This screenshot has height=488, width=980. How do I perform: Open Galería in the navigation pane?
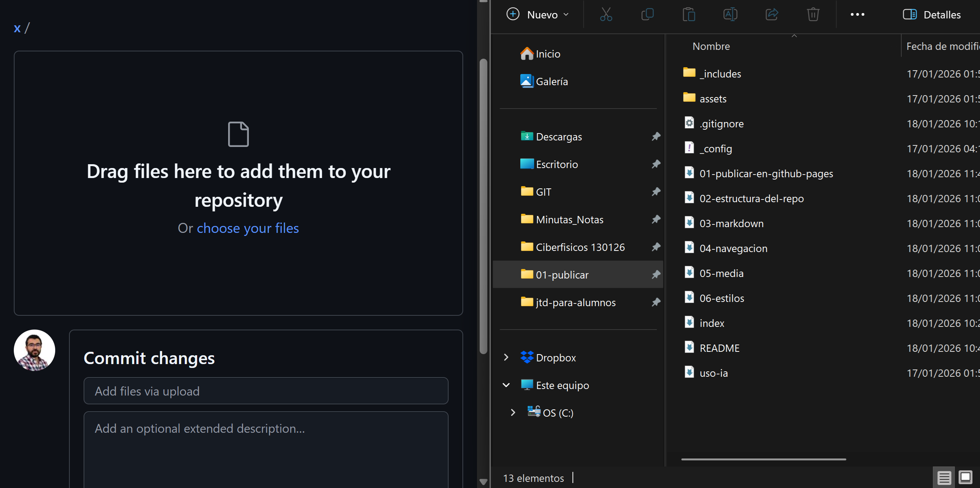tap(551, 81)
